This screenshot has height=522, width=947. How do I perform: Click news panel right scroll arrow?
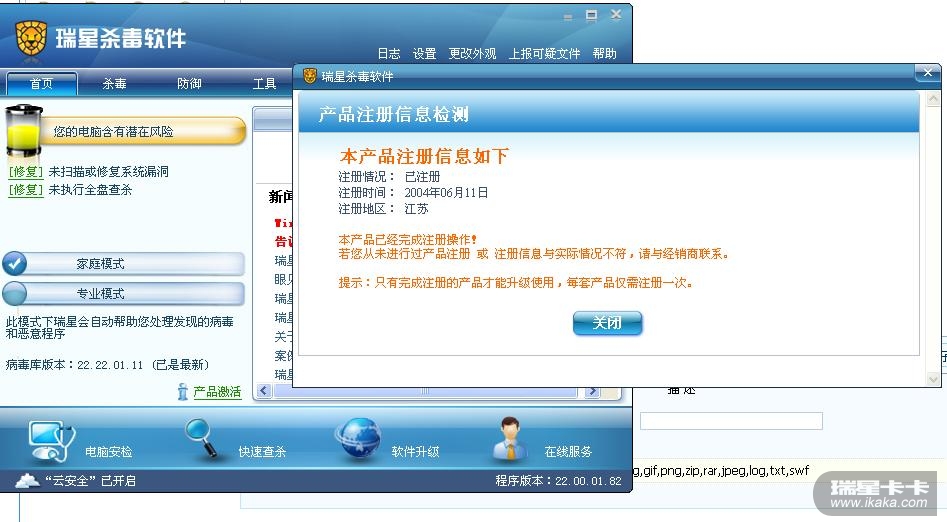592,391
